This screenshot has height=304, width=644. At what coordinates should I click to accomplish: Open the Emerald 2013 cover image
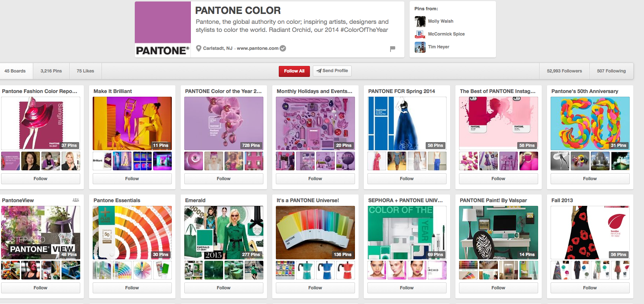coord(224,233)
